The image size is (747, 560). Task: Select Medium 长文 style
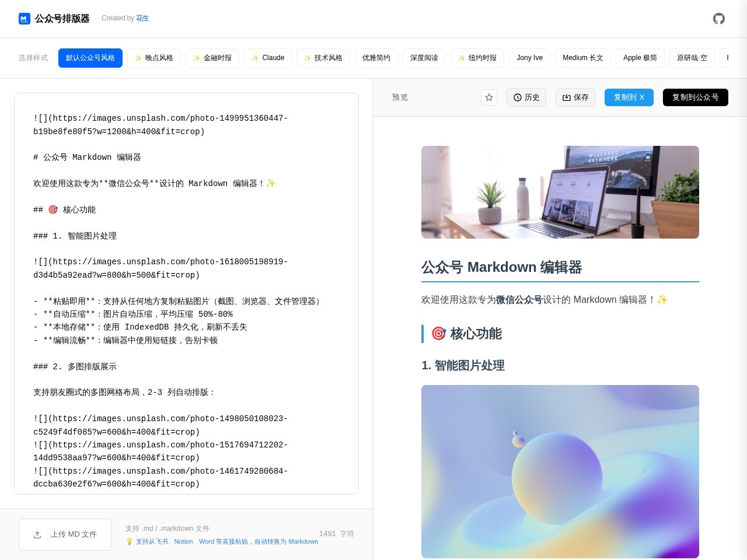(583, 58)
